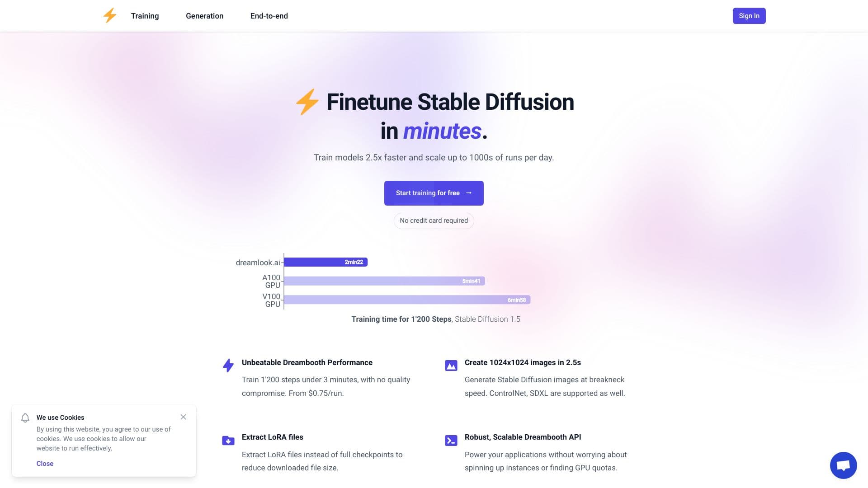Open the Generation menu item
This screenshot has width=868, height=488.
pyautogui.click(x=204, y=16)
